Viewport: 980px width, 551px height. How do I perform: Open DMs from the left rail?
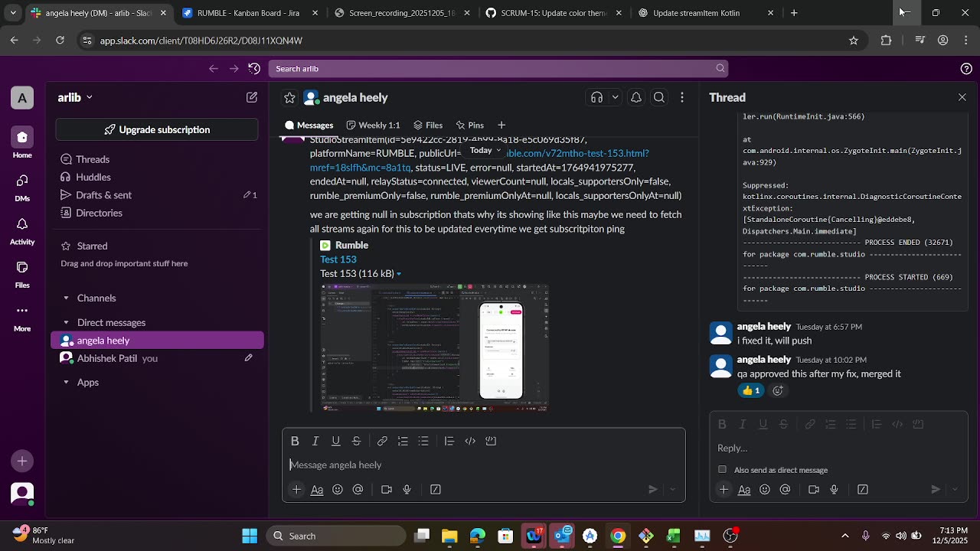click(x=22, y=186)
